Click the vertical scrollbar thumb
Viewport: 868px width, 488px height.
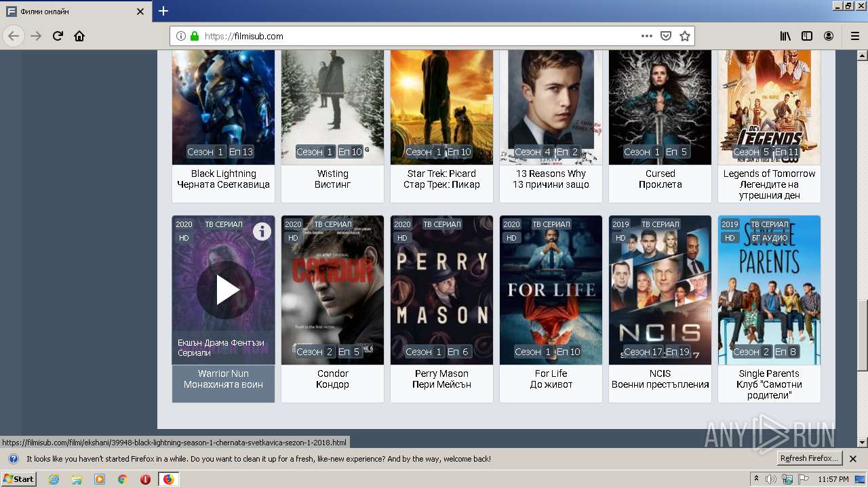coord(862,335)
